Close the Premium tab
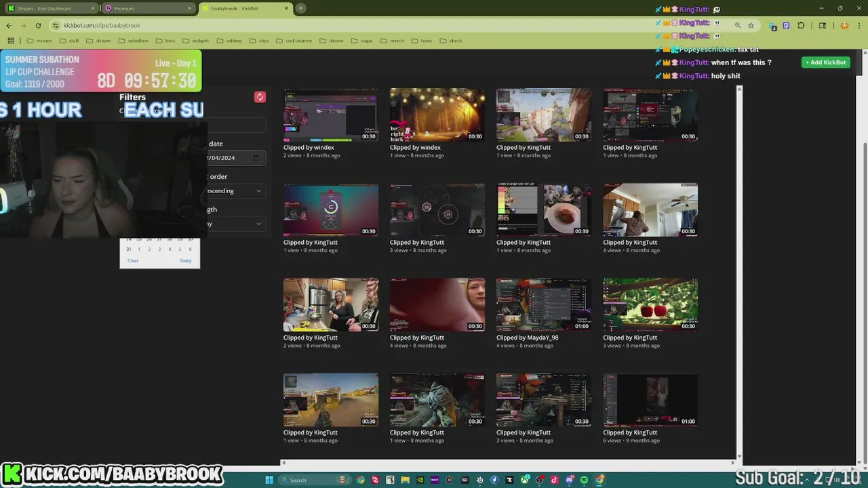 pos(189,8)
